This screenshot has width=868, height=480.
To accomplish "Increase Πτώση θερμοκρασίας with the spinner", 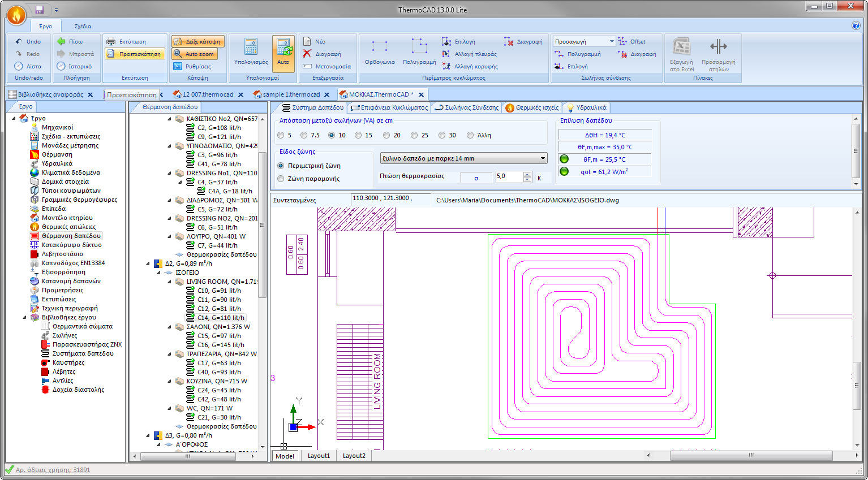I will tap(526, 174).
